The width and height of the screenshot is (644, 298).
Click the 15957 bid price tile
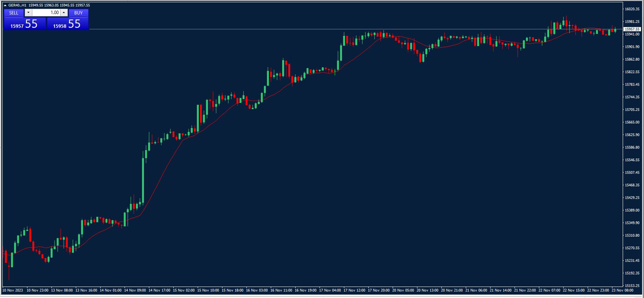[24, 24]
